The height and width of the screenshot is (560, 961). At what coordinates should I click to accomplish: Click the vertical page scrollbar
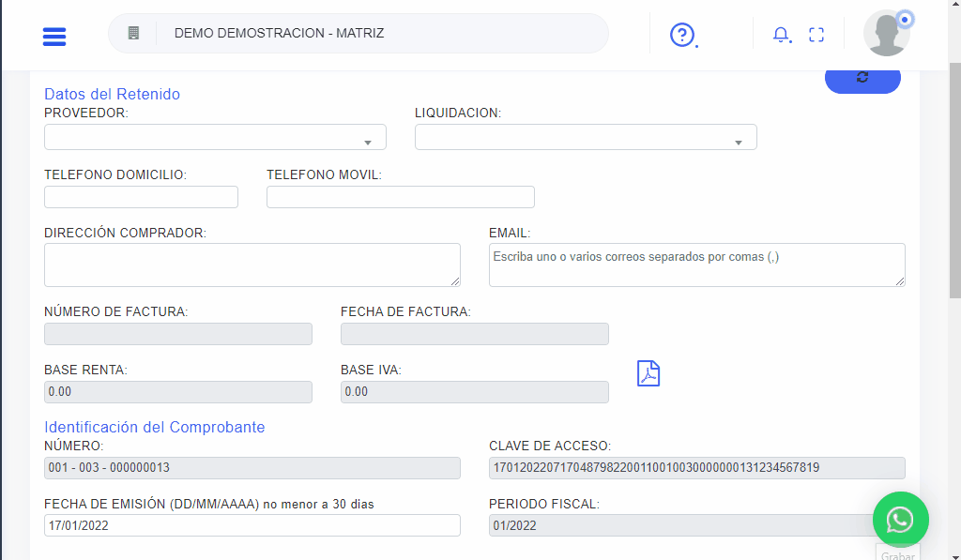tap(954, 188)
